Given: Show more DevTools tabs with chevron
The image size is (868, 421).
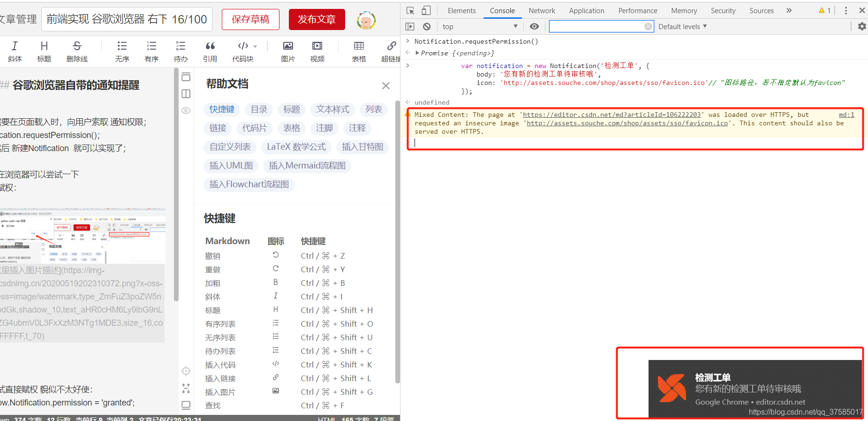Looking at the screenshot, I should coord(789,10).
